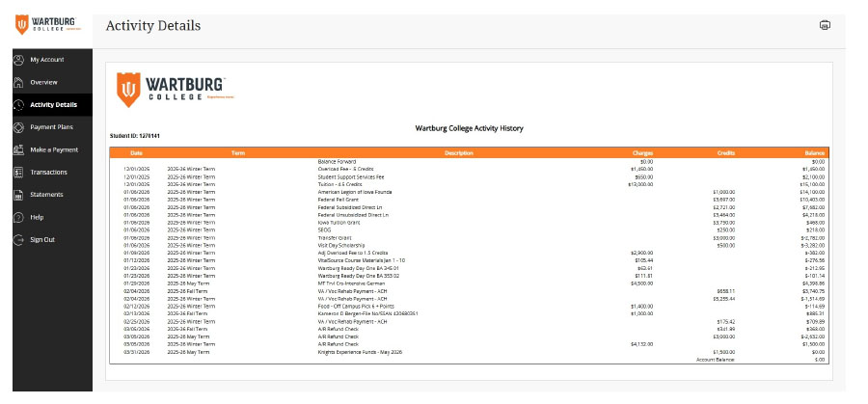
Task: Click the Student Support Services Fee entry
Action: [351, 177]
